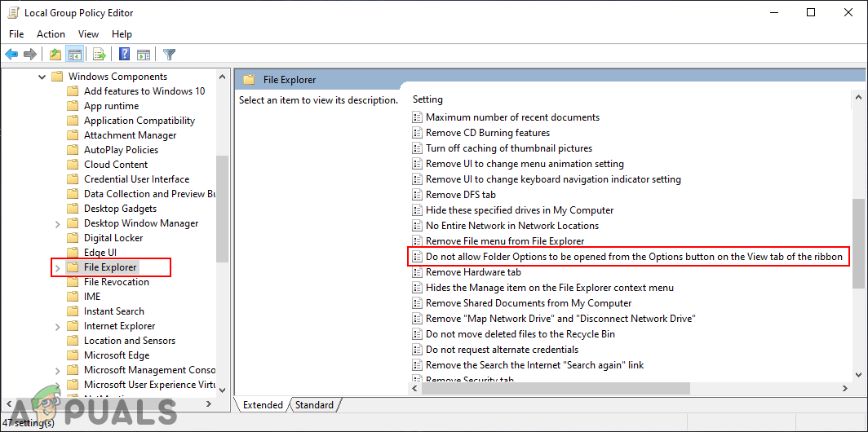This screenshot has width=868, height=432.
Task: Click folder icon in File Explorer header
Action: 249,80
